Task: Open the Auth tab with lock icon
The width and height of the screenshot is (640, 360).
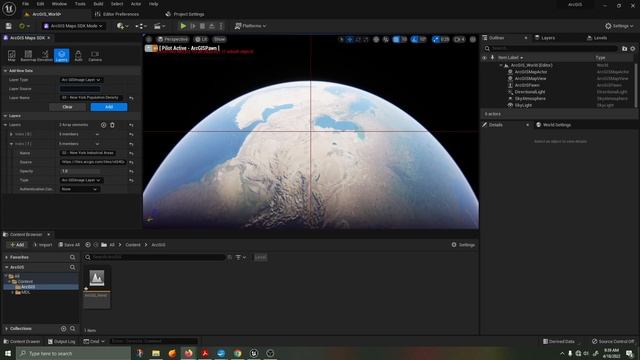Action: click(x=78, y=56)
